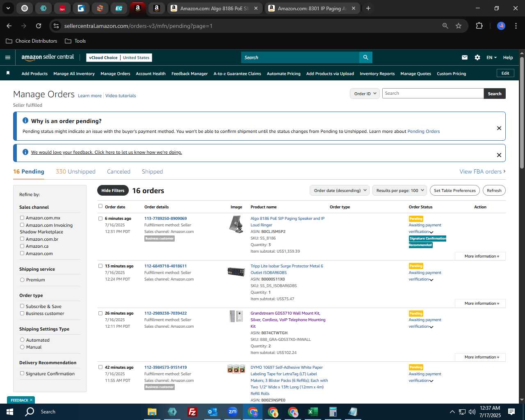The width and height of the screenshot is (525, 420).
Task: Expand Awaiting payment verification on Algo order
Action: pos(431,232)
